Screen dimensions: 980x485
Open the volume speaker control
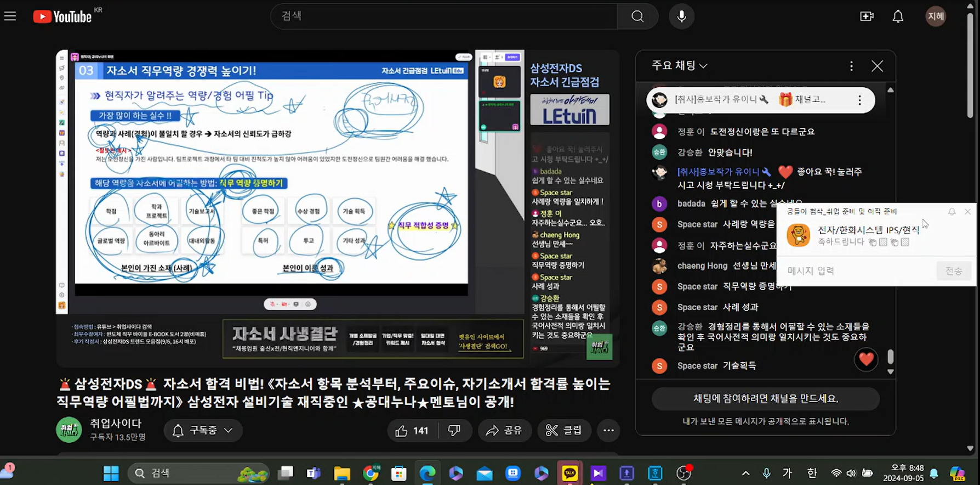(x=851, y=473)
